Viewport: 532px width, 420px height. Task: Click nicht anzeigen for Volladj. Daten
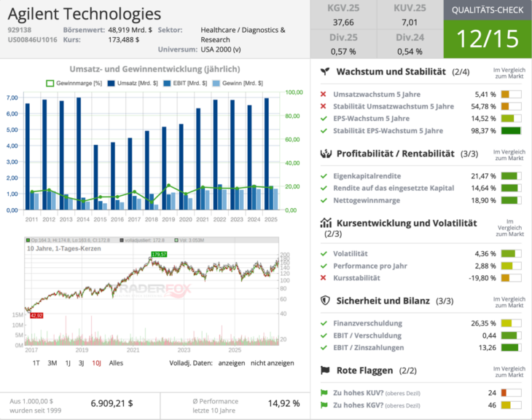tap(273, 363)
